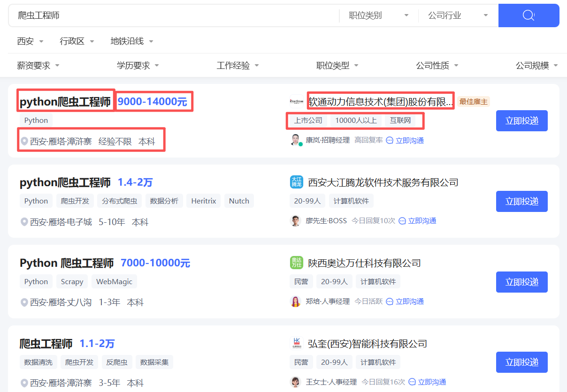The image size is (567, 392).
Task: Click 立即投递 for the first python爬虫工程师 job
Action: click(521, 121)
